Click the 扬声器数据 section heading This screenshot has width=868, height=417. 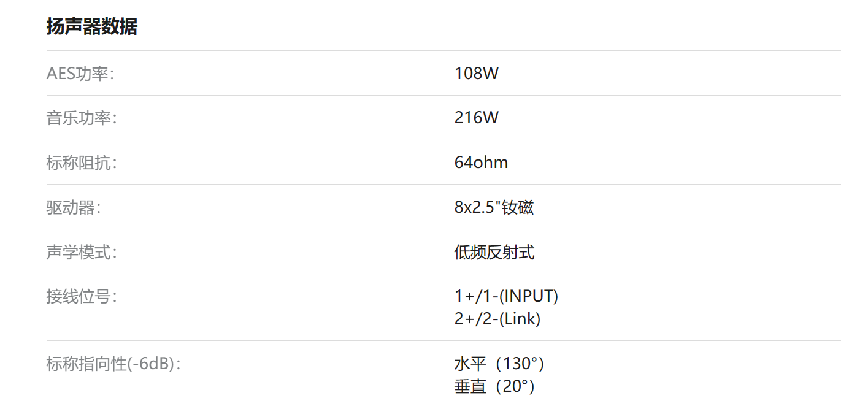coord(92,27)
